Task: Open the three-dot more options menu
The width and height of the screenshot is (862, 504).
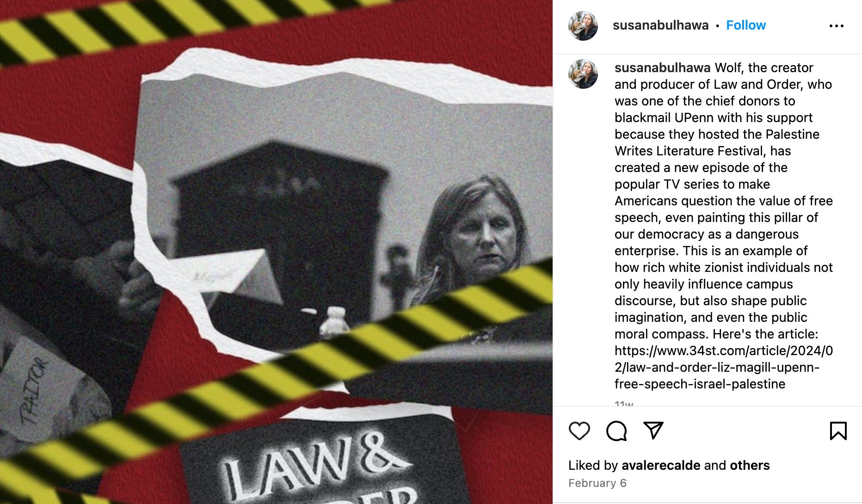Action: tap(836, 26)
